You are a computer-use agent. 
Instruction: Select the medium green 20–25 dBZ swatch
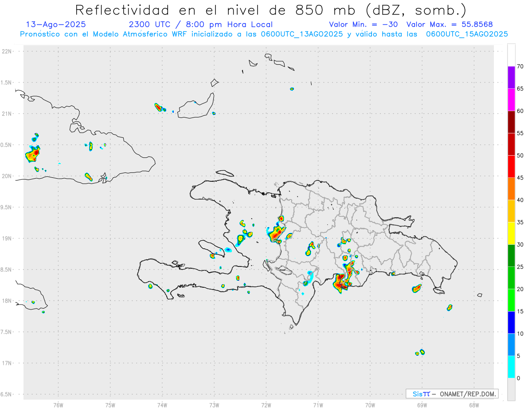point(511,278)
